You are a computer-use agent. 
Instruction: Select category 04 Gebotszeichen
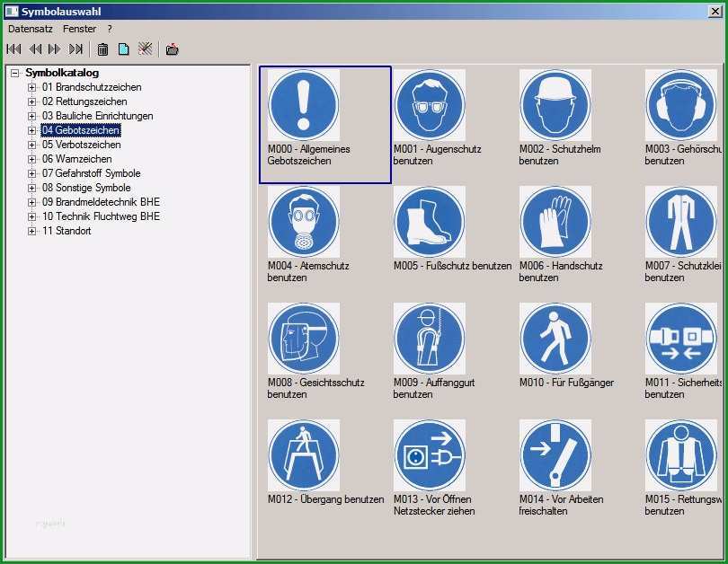click(81, 130)
